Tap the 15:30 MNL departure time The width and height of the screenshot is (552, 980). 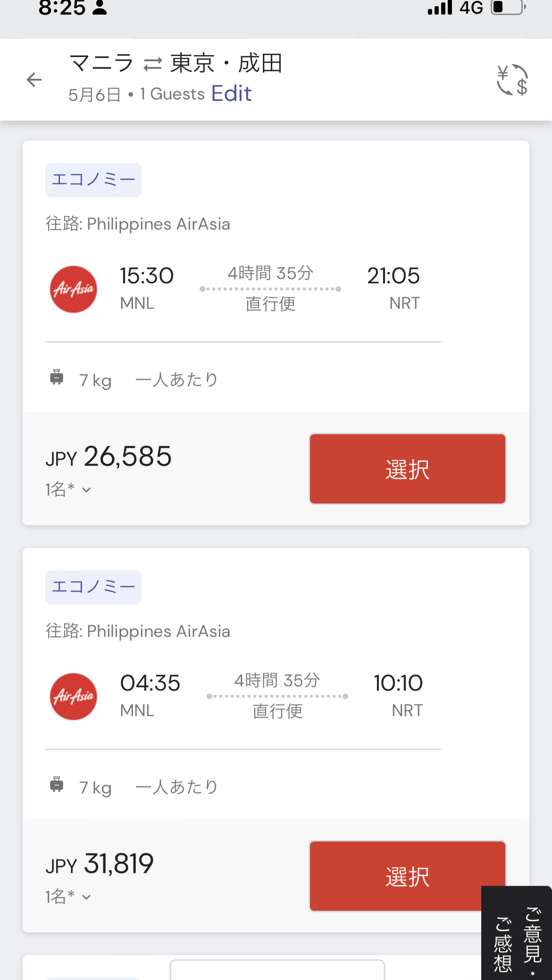tap(147, 276)
